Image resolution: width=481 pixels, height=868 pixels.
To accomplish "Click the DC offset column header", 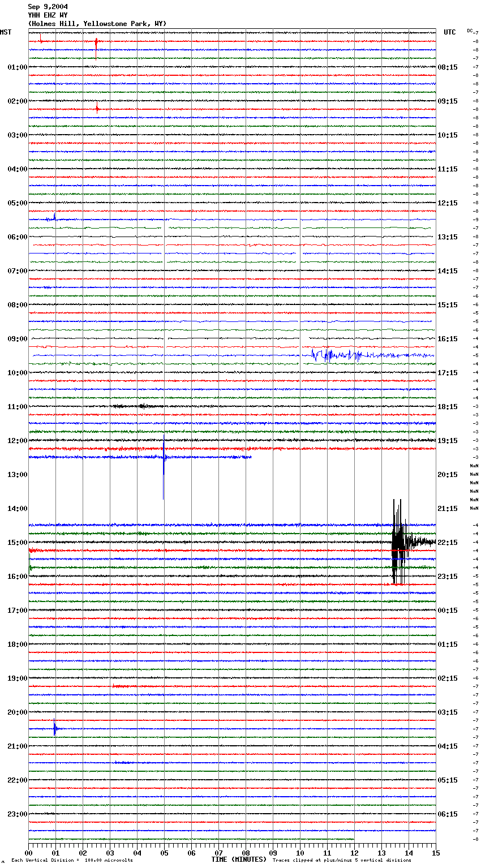I will point(470,31).
